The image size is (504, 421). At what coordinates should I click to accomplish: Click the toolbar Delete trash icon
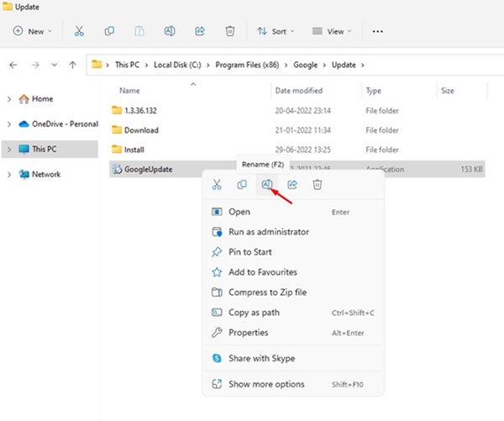pos(229,31)
